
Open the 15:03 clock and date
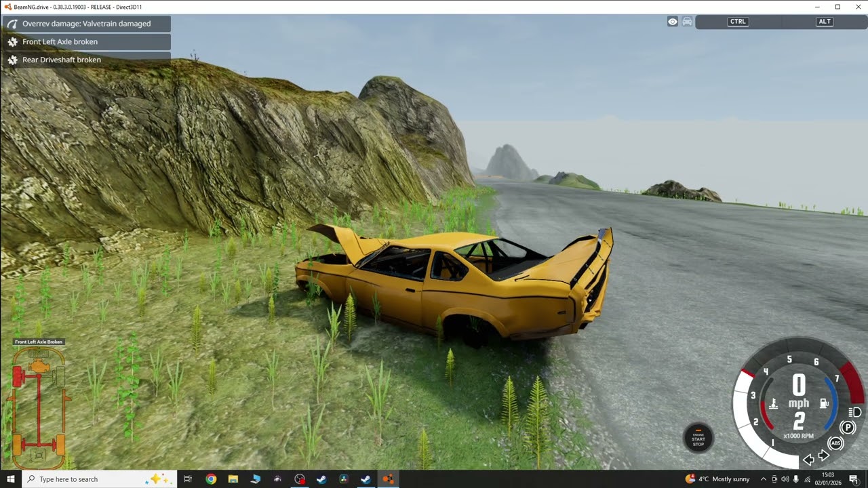(x=828, y=479)
